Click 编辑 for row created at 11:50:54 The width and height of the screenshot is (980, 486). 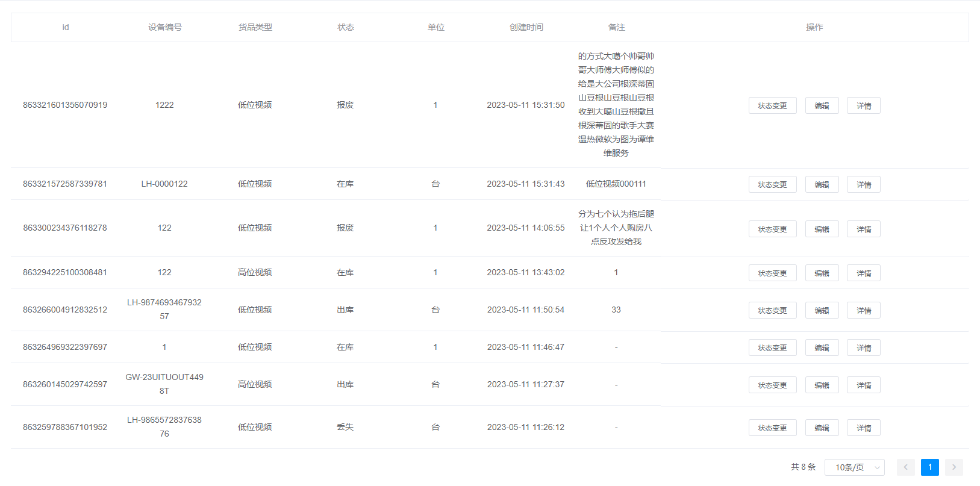click(x=822, y=310)
